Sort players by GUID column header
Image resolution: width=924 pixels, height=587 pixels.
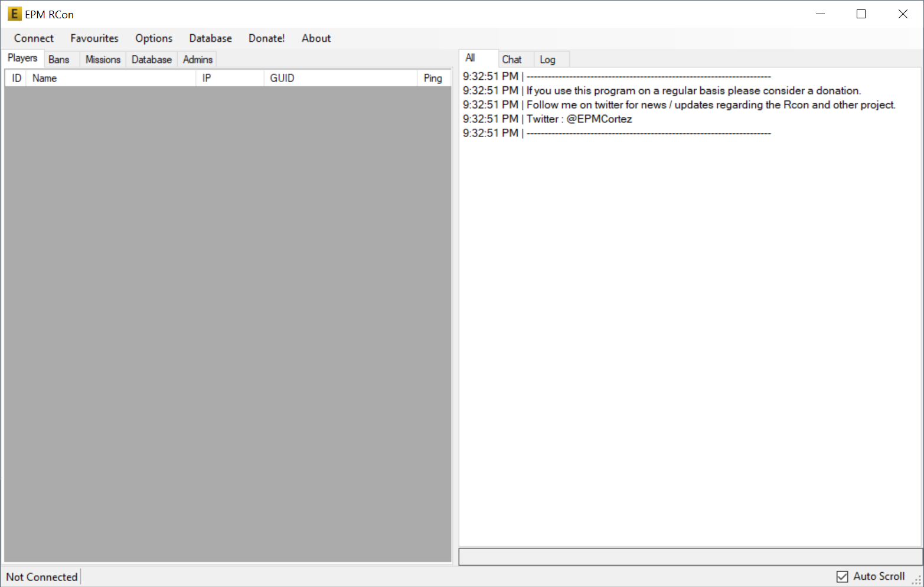(341, 78)
